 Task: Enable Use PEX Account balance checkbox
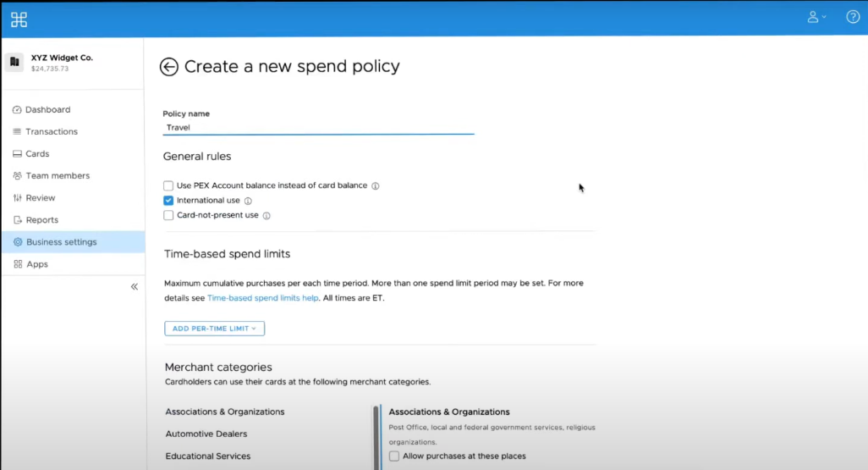click(168, 186)
